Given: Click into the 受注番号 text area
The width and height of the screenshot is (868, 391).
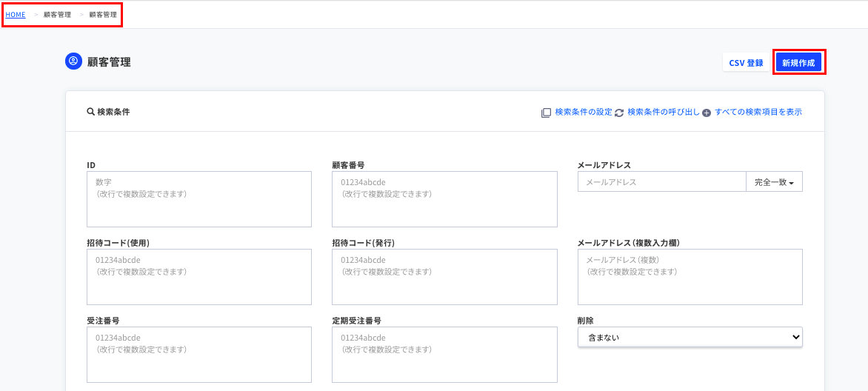Looking at the screenshot, I should (x=199, y=354).
